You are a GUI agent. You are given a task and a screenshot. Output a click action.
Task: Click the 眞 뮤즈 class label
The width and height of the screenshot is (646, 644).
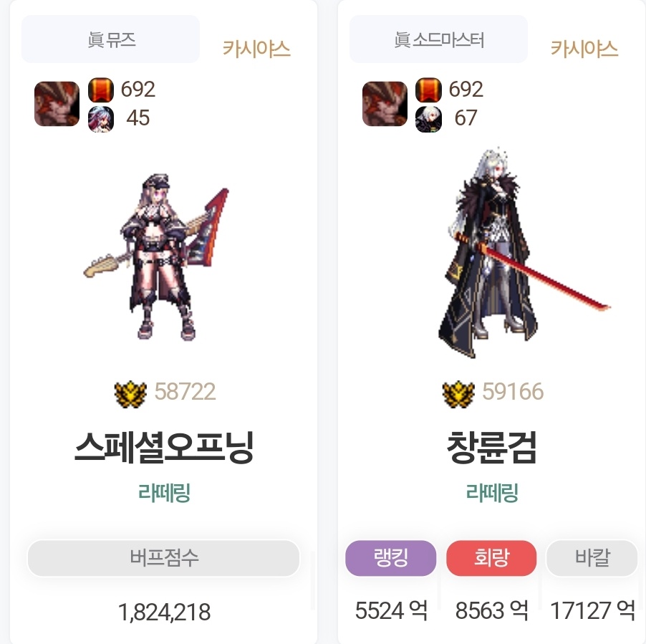click(x=110, y=39)
